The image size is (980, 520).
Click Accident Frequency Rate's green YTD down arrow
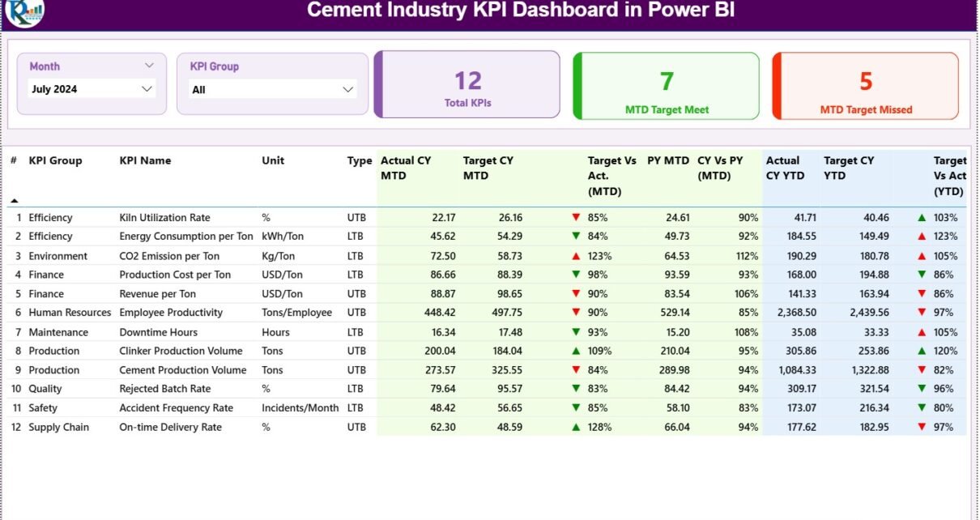coord(922,408)
